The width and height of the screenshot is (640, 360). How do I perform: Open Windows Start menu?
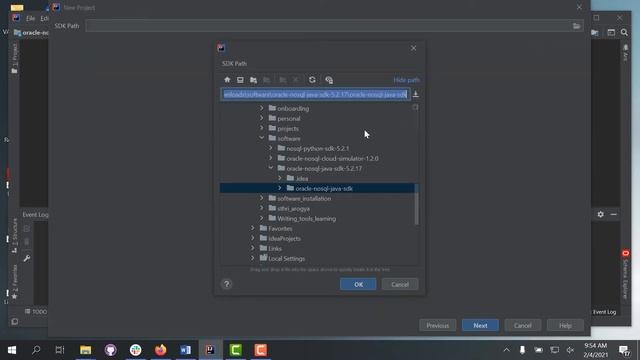pyautogui.click(x=12, y=350)
